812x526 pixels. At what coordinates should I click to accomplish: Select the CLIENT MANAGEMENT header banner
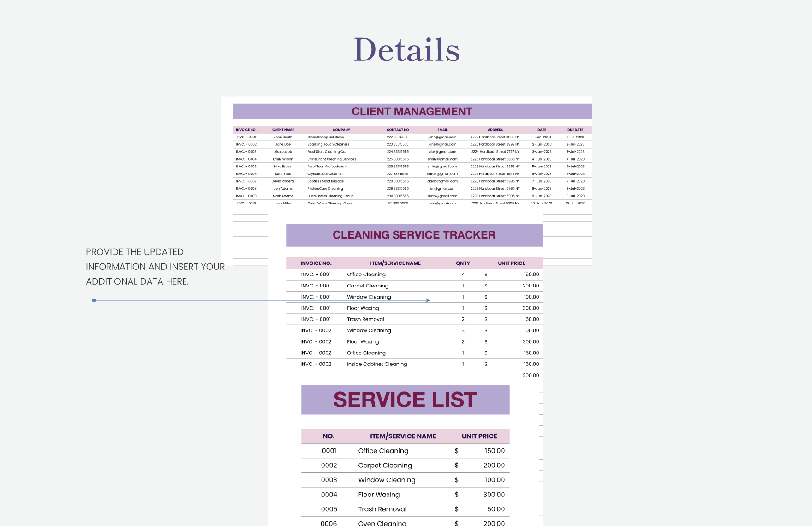click(412, 111)
